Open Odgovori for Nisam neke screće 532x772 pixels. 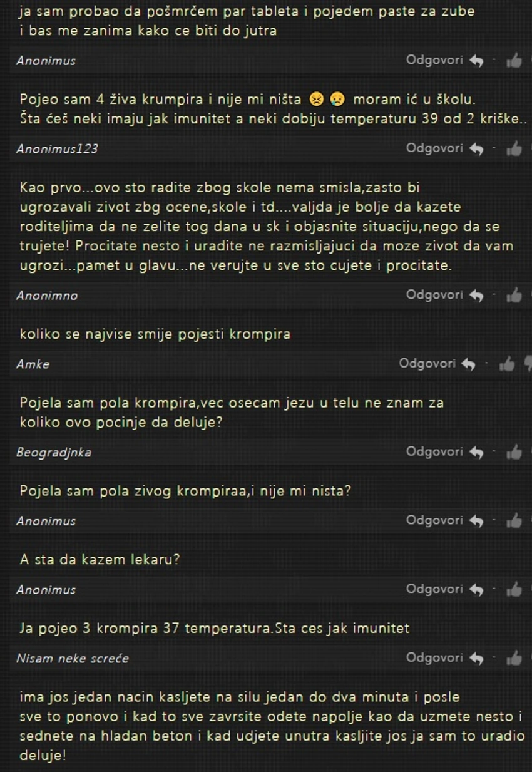pos(434,657)
